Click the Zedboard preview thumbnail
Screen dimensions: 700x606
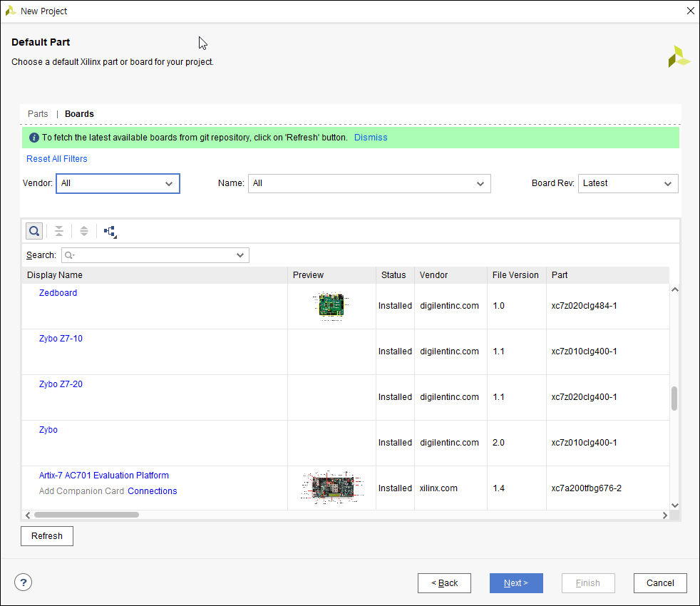[x=331, y=307]
